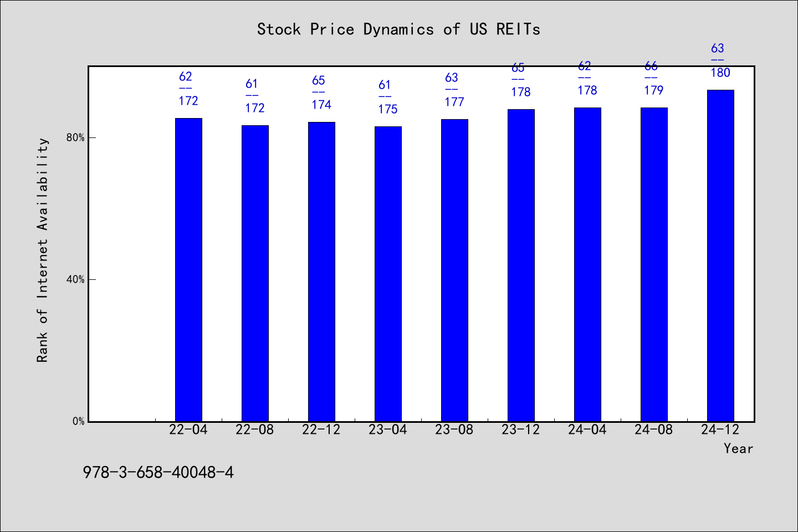Image resolution: width=798 pixels, height=532 pixels.
Task: Click the y-axis tick label '0%'
Action: [78, 421]
